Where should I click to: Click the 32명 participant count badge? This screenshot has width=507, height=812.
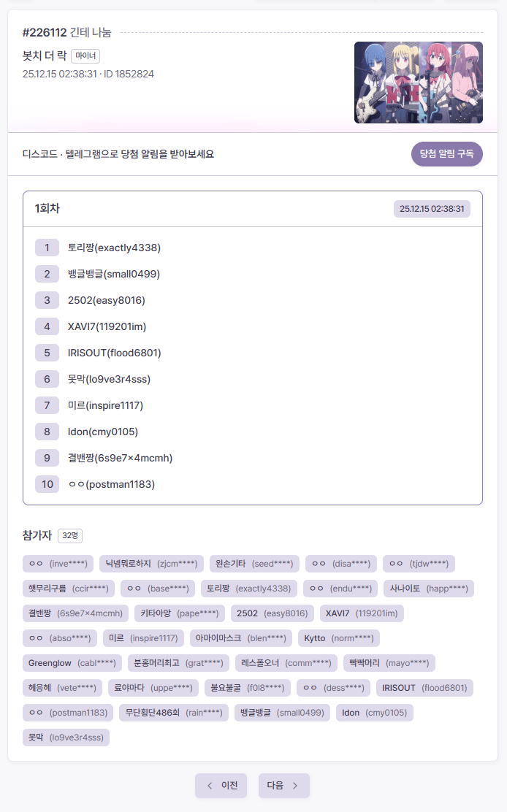pos(70,536)
